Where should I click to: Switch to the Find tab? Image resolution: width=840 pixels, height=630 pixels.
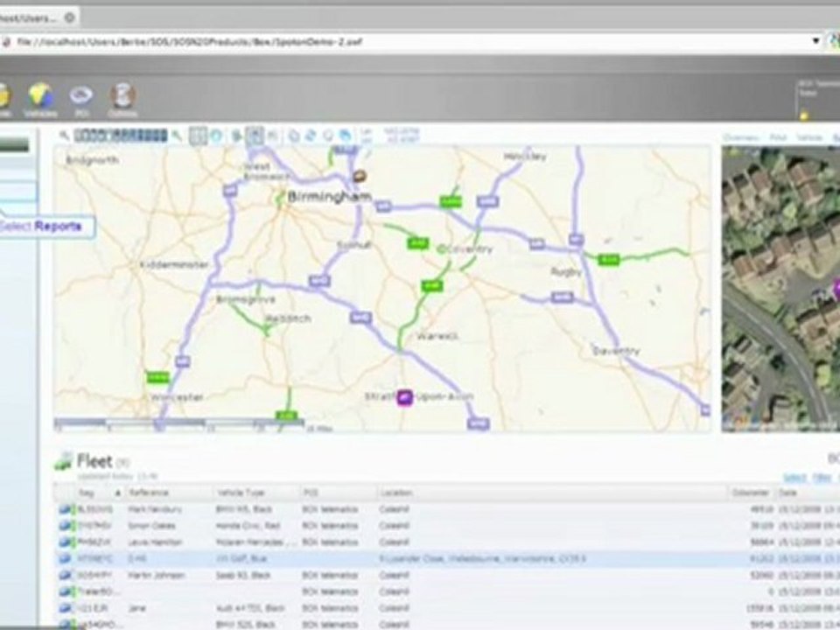(778, 137)
